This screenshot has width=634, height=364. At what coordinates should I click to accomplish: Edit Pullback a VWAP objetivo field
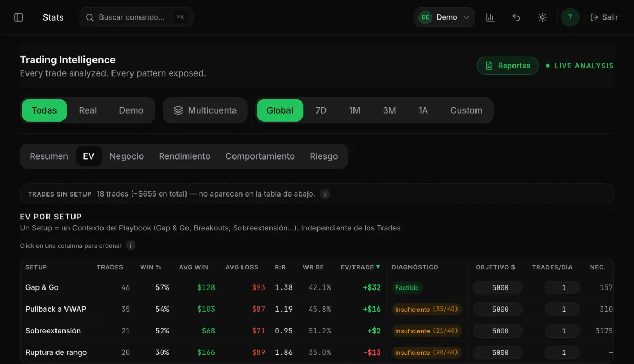click(498, 310)
